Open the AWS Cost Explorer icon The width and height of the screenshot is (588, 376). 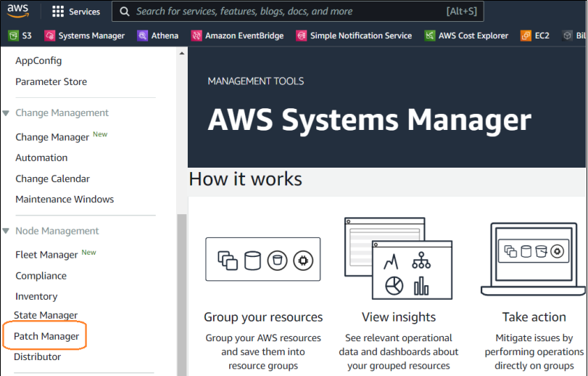click(430, 36)
